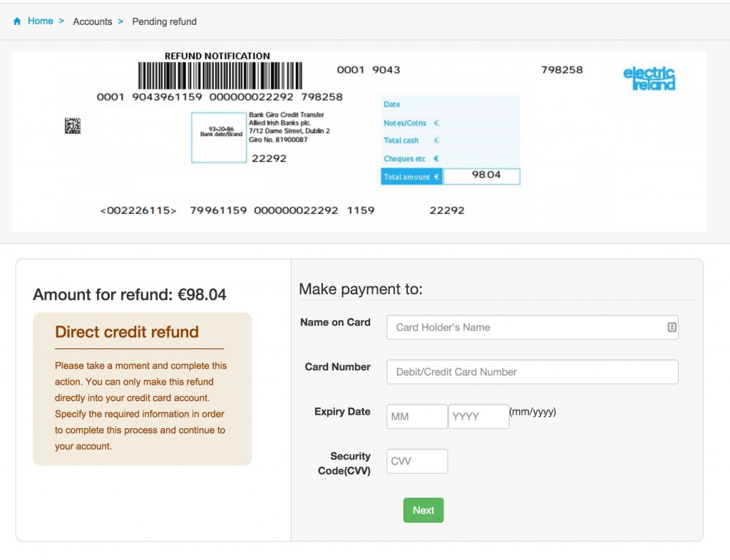Click the contact autofill icon in Name field

[x=672, y=327]
